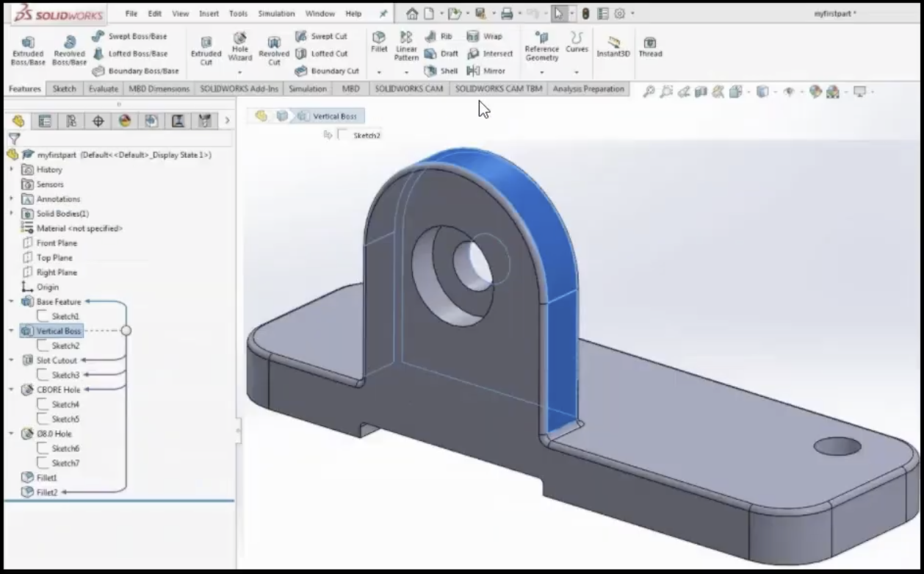Use the Shell tool
The width and height of the screenshot is (924, 574).
pyautogui.click(x=441, y=71)
